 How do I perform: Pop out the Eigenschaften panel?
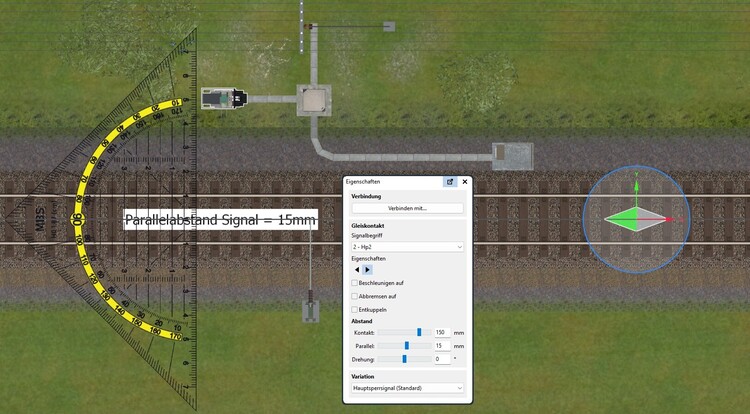coord(450,182)
